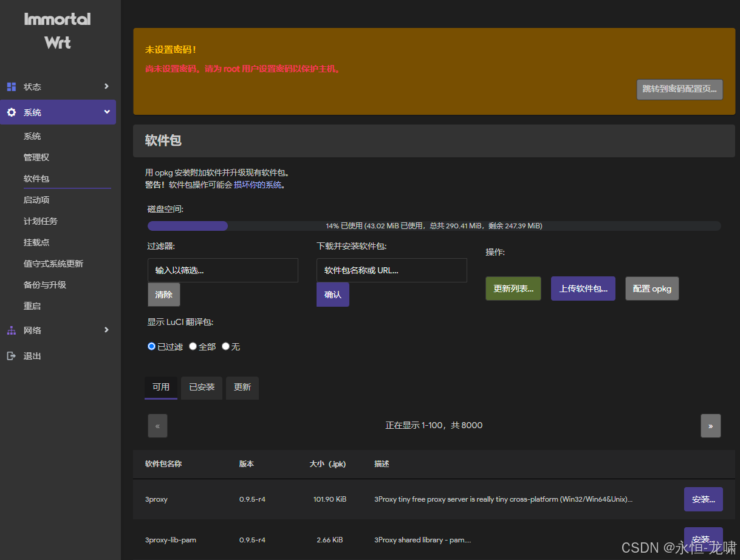Expand the 网络 menu chevron
Viewport: 740px width, 560px height.
point(107,330)
